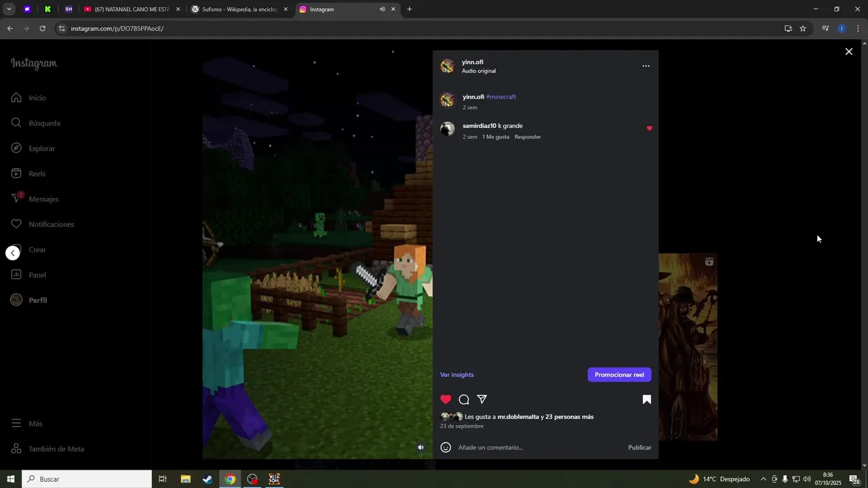Viewport: 868px width, 488px height.
Task: Open the Windows notification center
Action: [854, 479]
